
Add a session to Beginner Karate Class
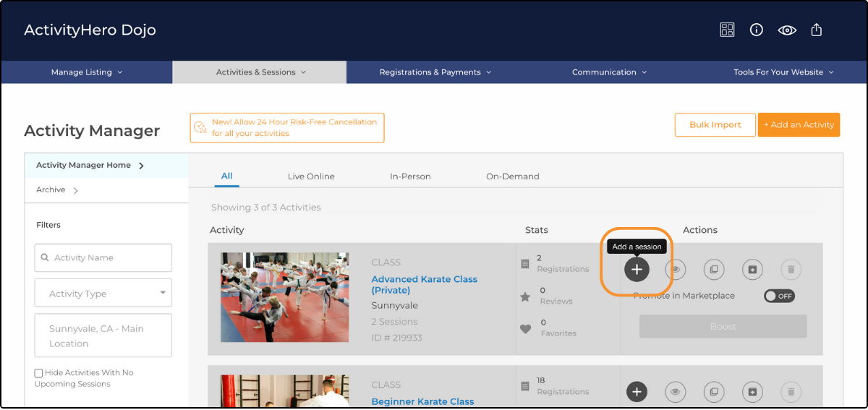pyautogui.click(x=637, y=392)
